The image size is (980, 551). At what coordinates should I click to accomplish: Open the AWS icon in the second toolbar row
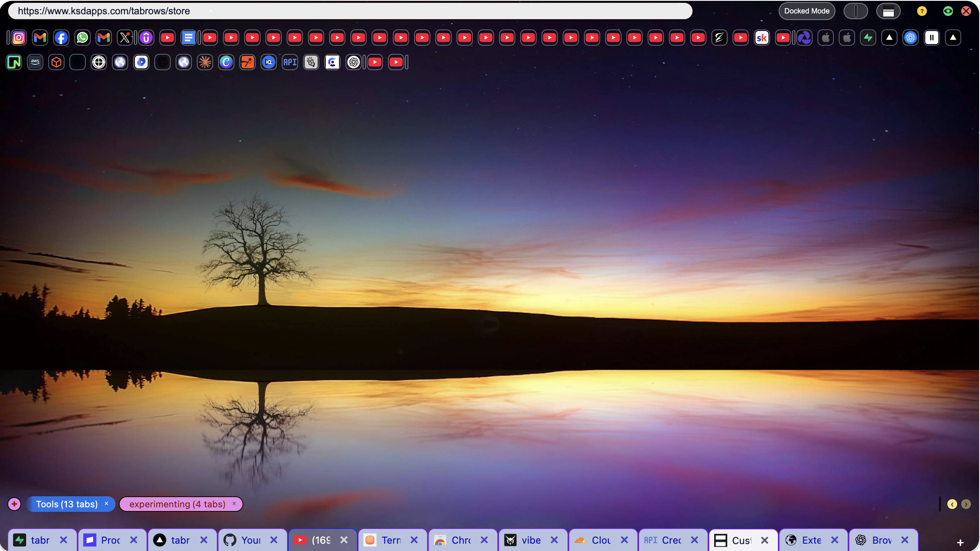pyautogui.click(x=35, y=62)
